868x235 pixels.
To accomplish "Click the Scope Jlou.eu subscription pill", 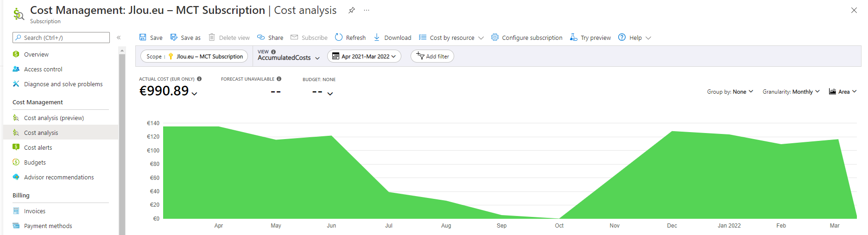I will point(194,56).
